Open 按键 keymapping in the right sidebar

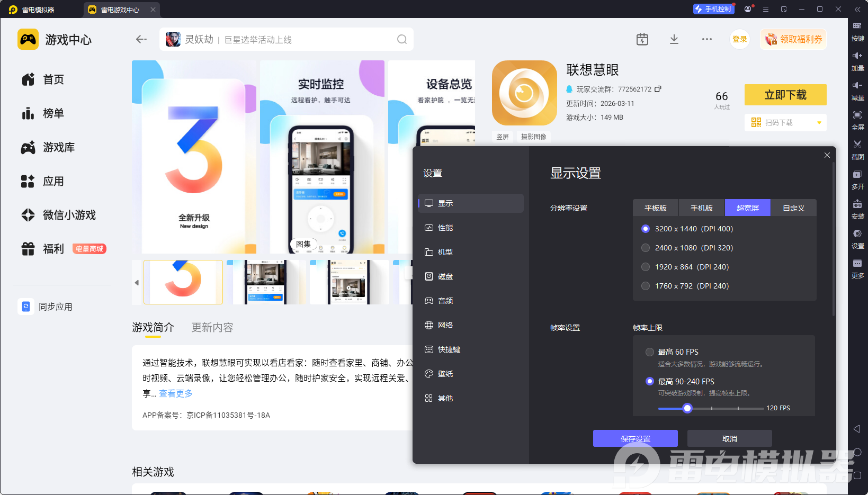[x=858, y=32]
